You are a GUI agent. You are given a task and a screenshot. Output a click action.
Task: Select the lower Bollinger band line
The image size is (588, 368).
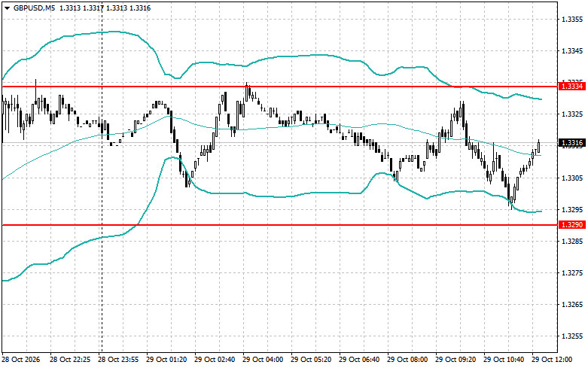click(x=263, y=196)
